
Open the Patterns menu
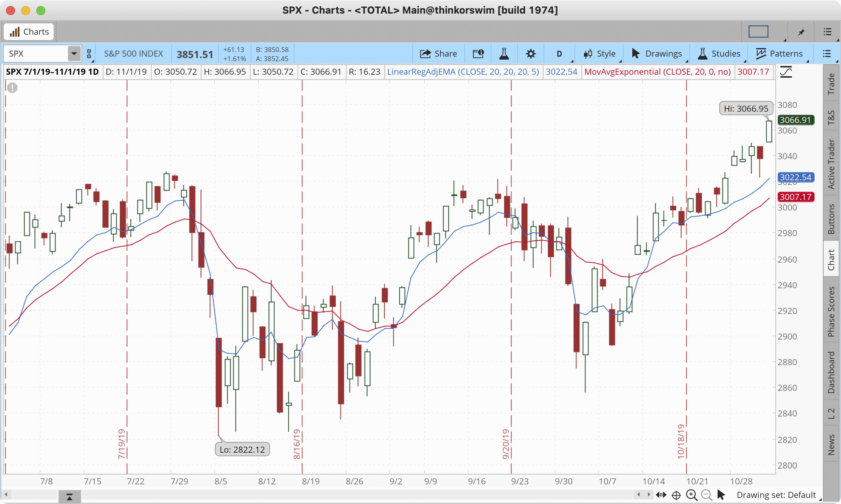pos(779,54)
